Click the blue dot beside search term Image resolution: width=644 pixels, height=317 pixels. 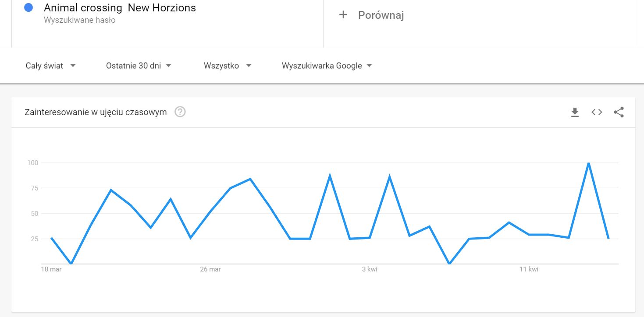click(x=29, y=7)
